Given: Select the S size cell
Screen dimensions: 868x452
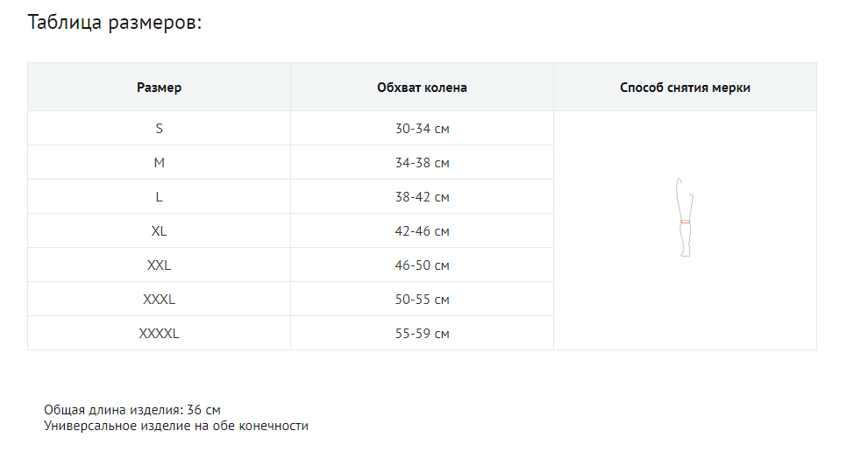Looking at the screenshot, I should click(x=160, y=129).
